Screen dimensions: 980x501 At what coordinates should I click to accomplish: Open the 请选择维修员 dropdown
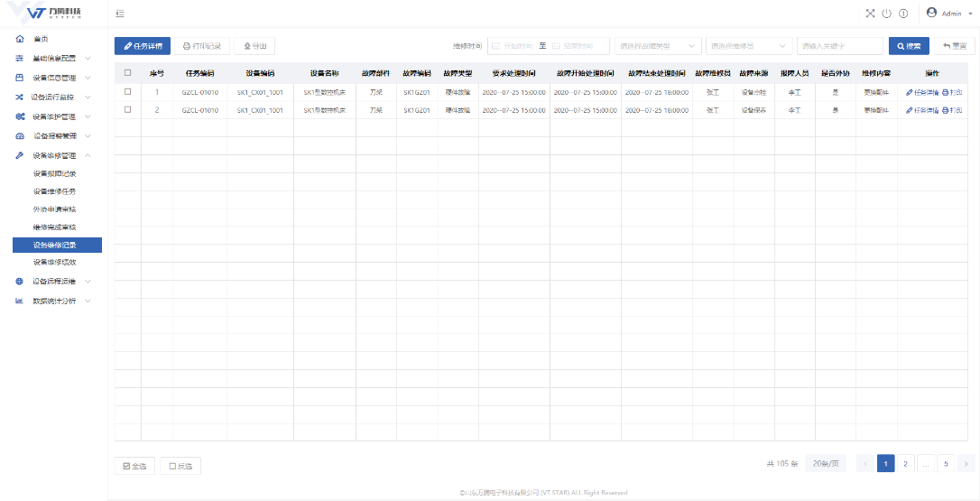tap(748, 46)
